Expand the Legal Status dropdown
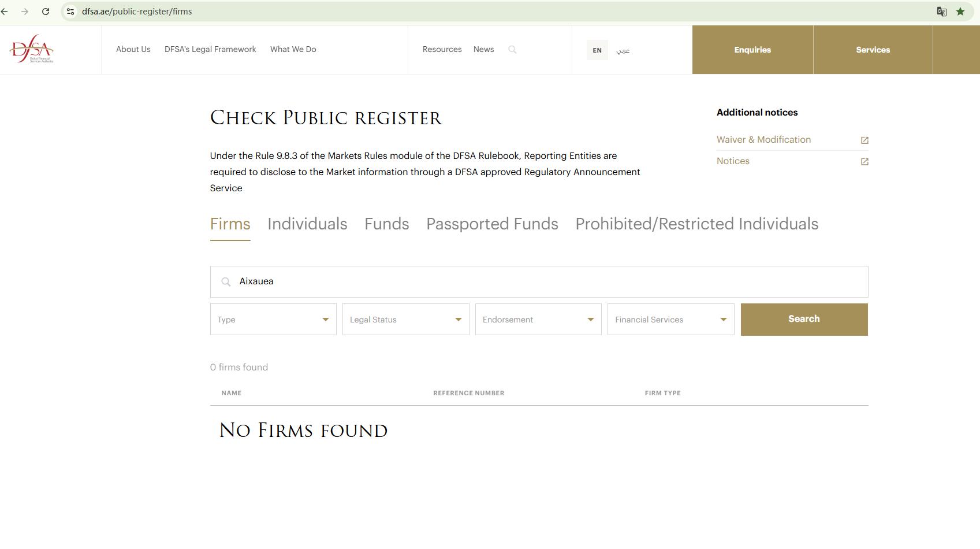 pyautogui.click(x=406, y=320)
